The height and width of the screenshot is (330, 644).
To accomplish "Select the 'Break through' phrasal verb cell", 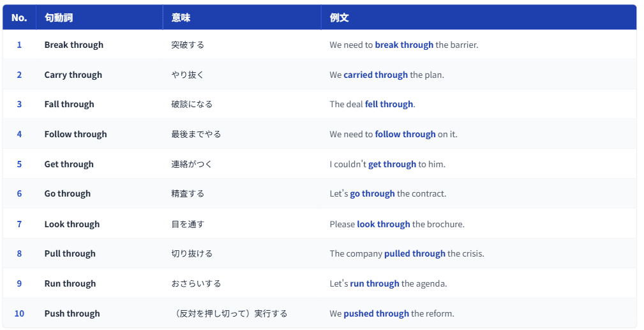I will coord(74,45).
